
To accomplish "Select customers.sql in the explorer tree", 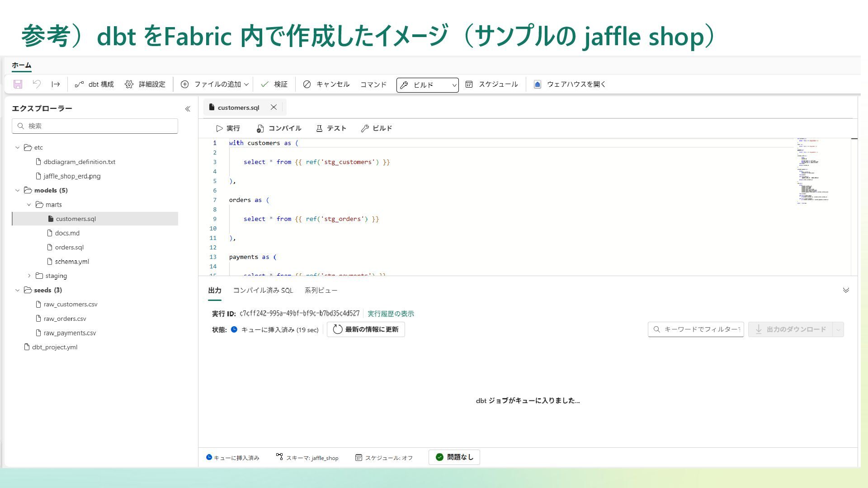I will coord(95,219).
